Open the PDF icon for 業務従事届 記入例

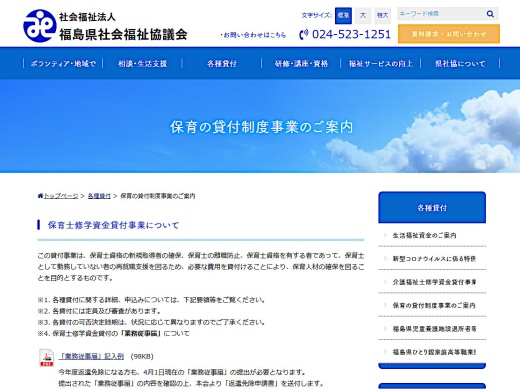(x=46, y=358)
